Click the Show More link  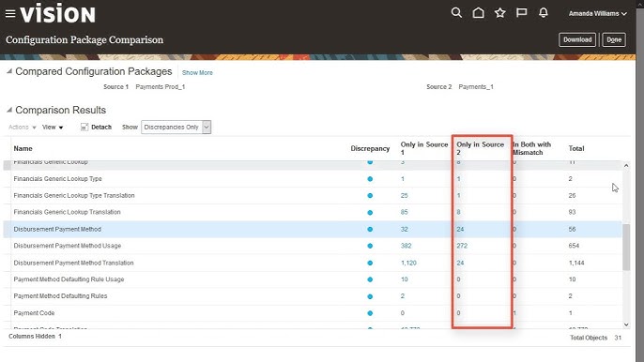[x=197, y=72]
